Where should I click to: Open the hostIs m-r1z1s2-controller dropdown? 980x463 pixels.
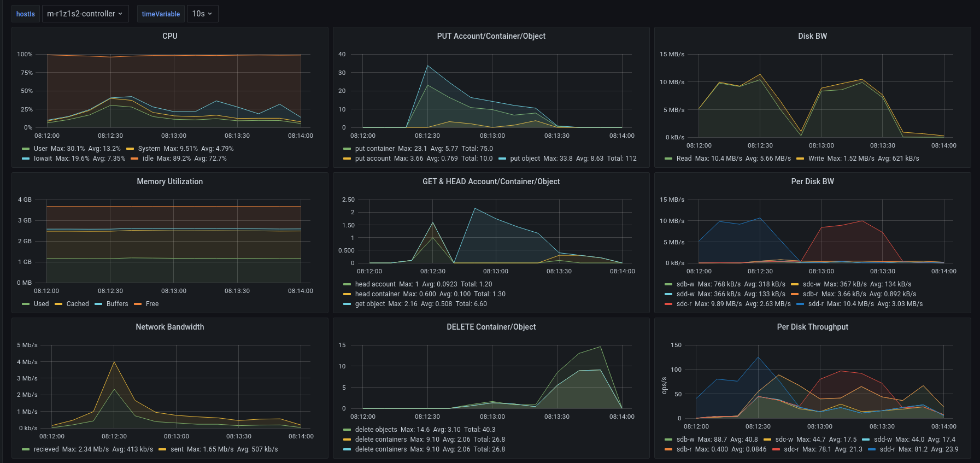(x=85, y=14)
